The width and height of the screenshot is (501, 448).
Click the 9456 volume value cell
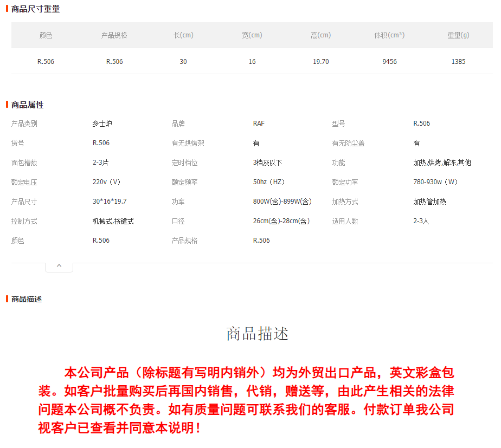(x=389, y=62)
